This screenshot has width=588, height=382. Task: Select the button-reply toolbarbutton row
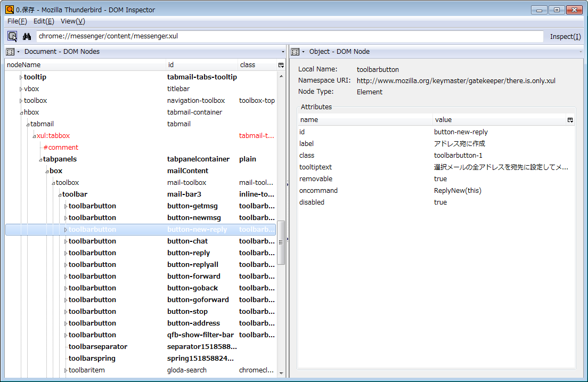pyautogui.click(x=141, y=253)
